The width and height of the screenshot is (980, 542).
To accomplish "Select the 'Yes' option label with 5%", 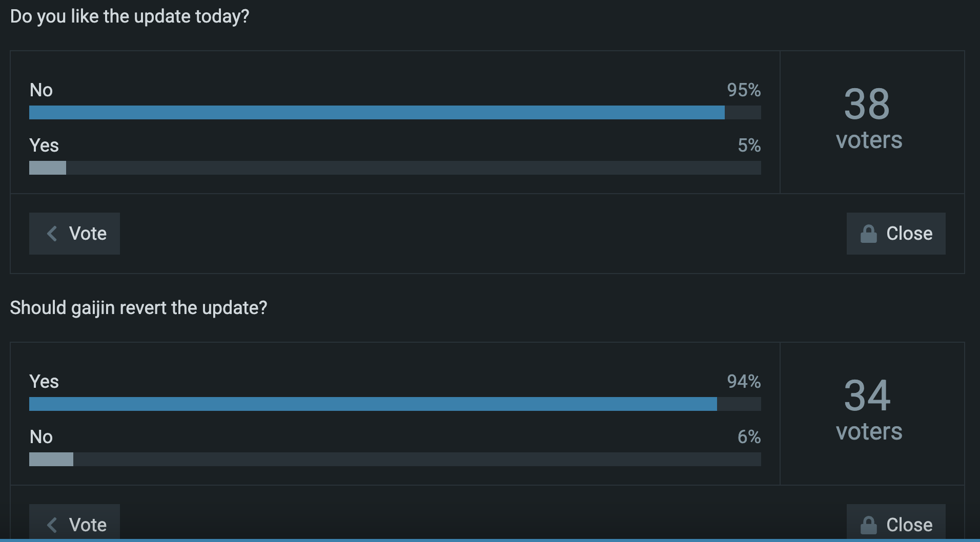I will click(44, 145).
